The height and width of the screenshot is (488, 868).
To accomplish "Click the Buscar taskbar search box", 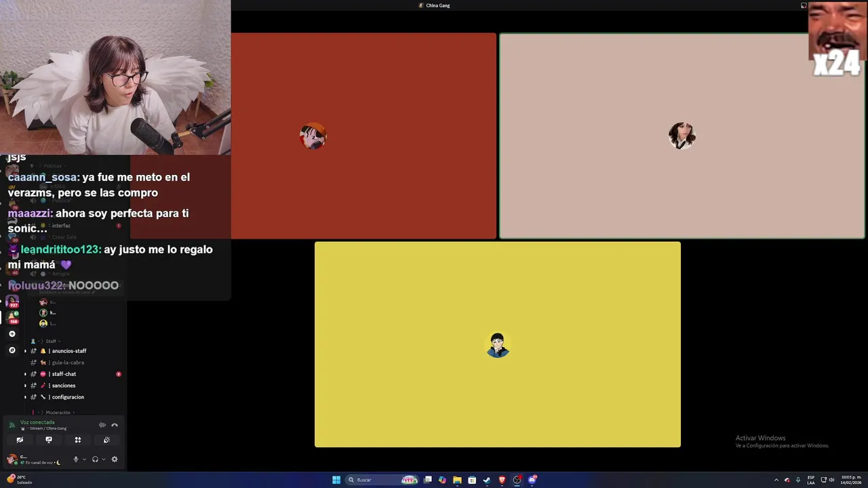I will [383, 480].
